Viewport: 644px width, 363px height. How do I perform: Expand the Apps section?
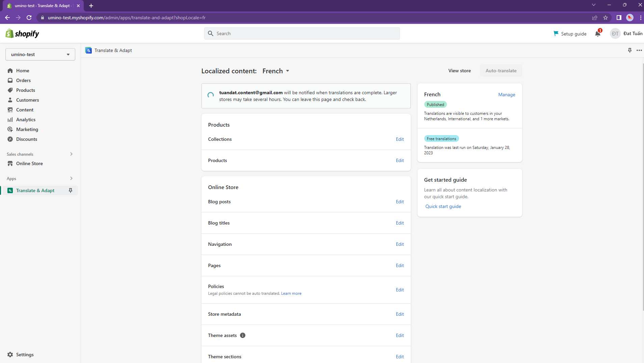point(71,178)
